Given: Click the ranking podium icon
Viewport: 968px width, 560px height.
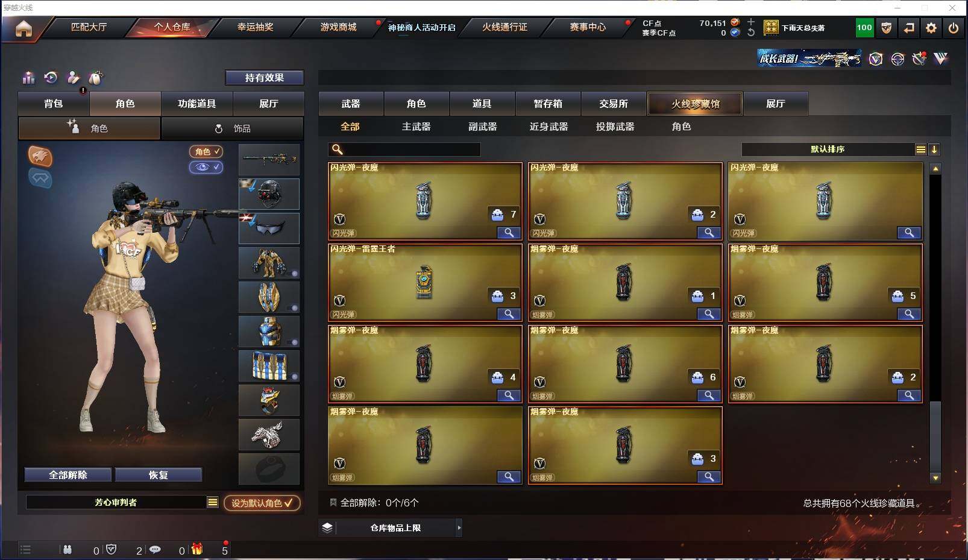Looking at the screenshot, I should 28,77.
